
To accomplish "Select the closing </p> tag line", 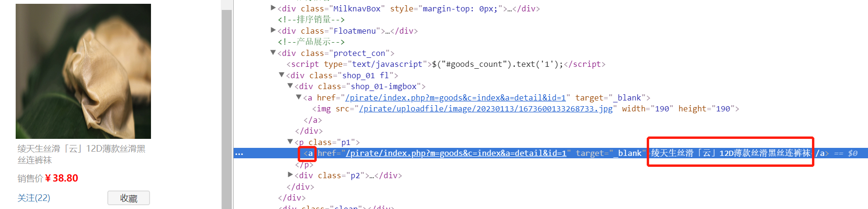I will (x=304, y=164).
